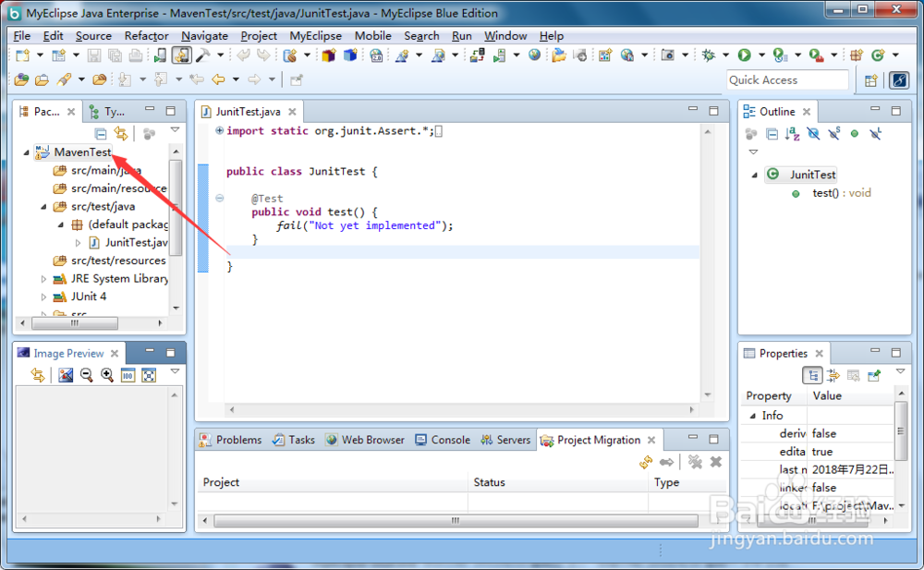Click the Redo arrow icon
This screenshot has height=570, width=924.
point(263,55)
